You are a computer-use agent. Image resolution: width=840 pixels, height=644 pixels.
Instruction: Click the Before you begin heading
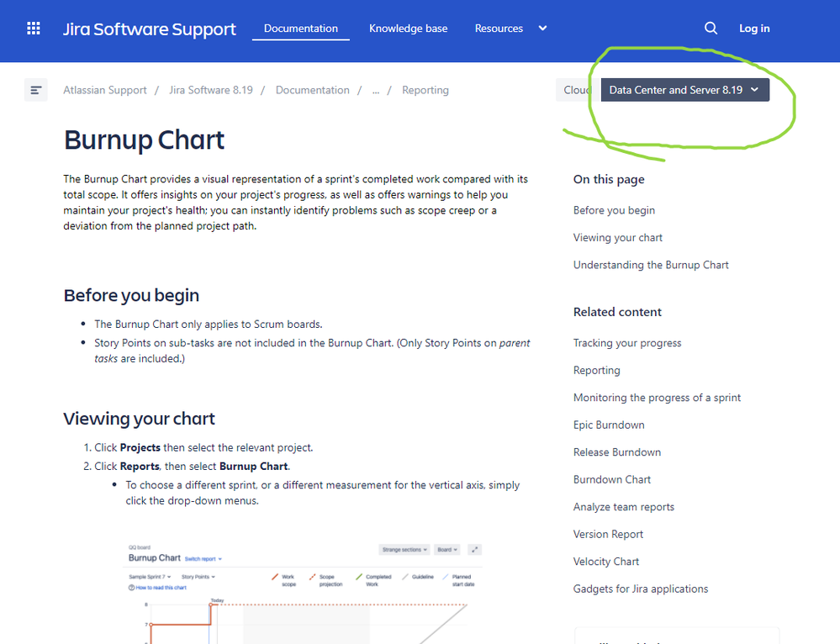click(x=131, y=295)
